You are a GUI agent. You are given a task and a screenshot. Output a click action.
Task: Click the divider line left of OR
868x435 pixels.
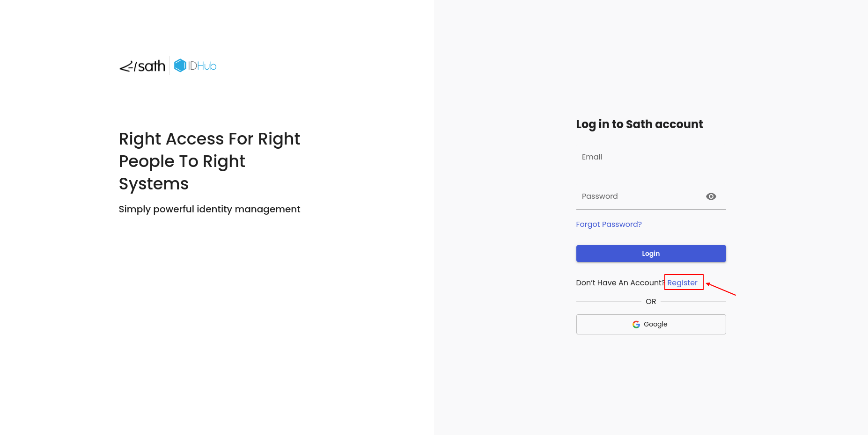pyautogui.click(x=609, y=302)
